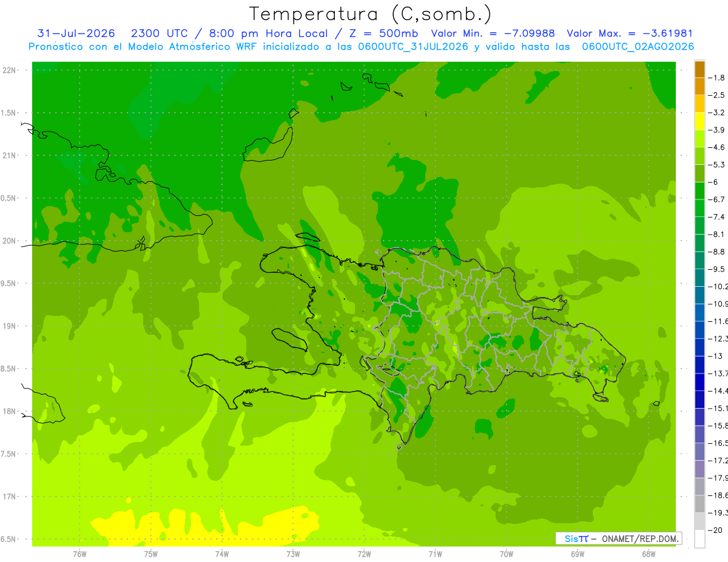Click the 'Valor Min. = -7.09988' text
The image size is (728, 562).
(x=494, y=33)
